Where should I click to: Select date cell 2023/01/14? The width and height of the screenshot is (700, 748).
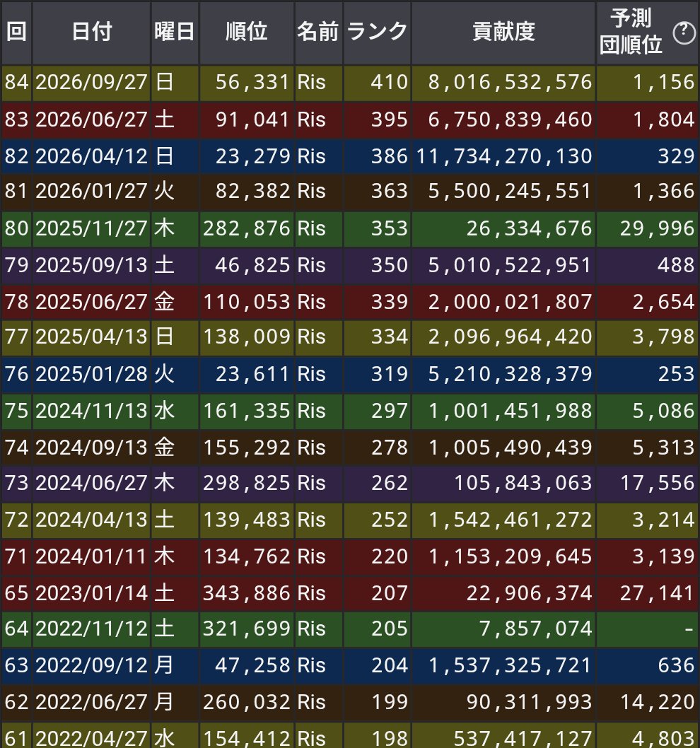pyautogui.click(x=91, y=594)
